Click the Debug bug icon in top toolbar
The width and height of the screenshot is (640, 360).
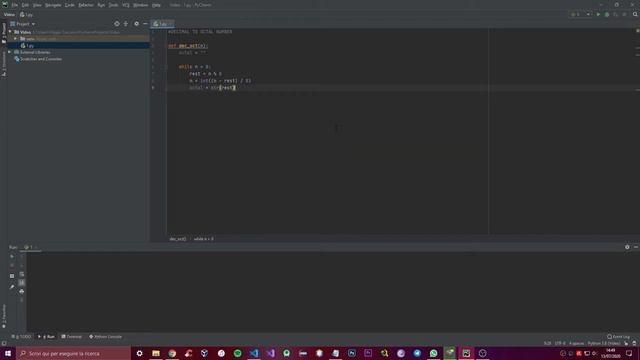tap(607, 14)
